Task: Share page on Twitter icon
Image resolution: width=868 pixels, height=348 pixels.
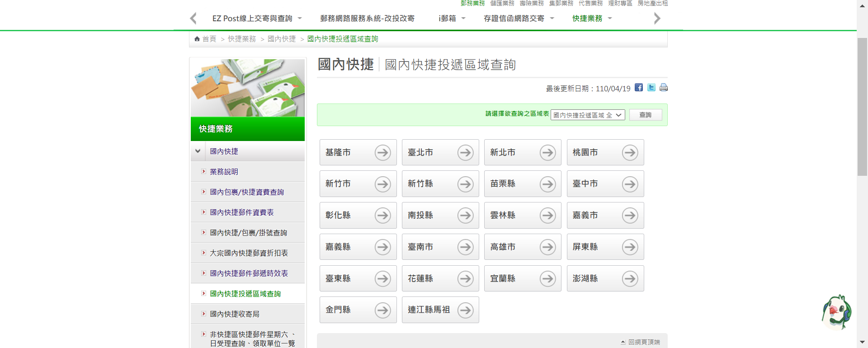Action: (651, 87)
